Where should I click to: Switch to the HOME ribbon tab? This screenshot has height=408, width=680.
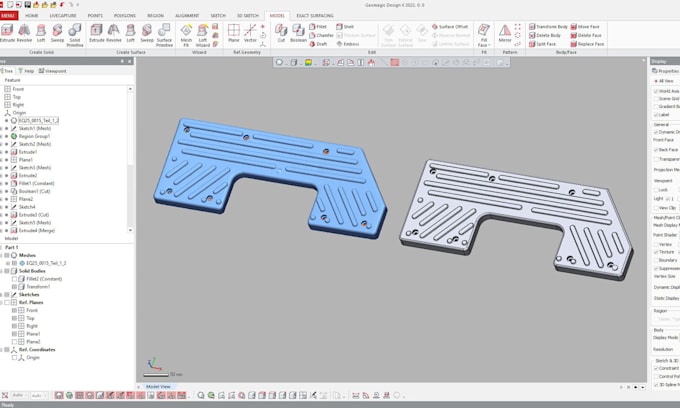click(x=32, y=16)
